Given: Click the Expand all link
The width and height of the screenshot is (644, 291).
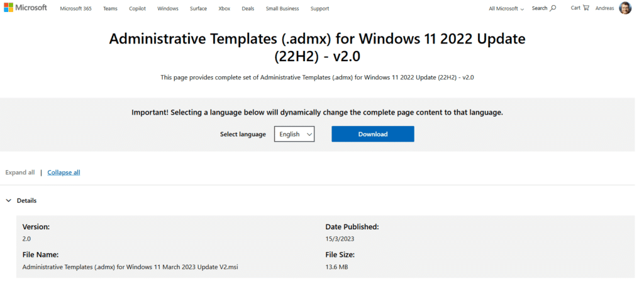Looking at the screenshot, I should click(20, 173).
